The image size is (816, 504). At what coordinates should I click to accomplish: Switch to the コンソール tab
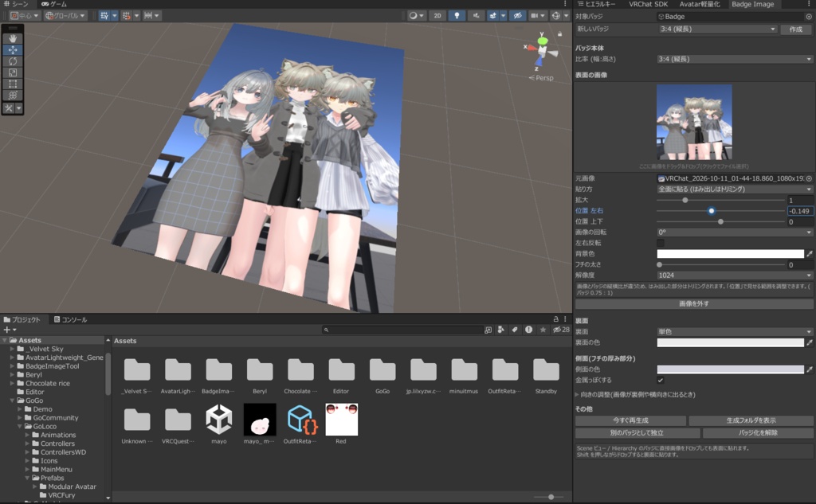70,319
